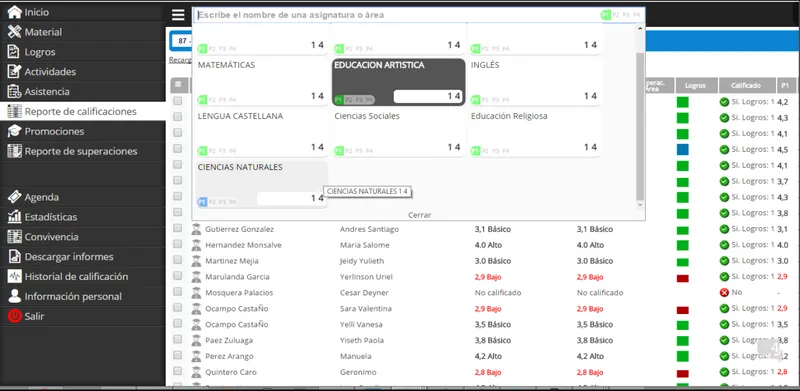Click student avatar icon for Perez Arango
Screen dimensions: 800x391
(196, 356)
